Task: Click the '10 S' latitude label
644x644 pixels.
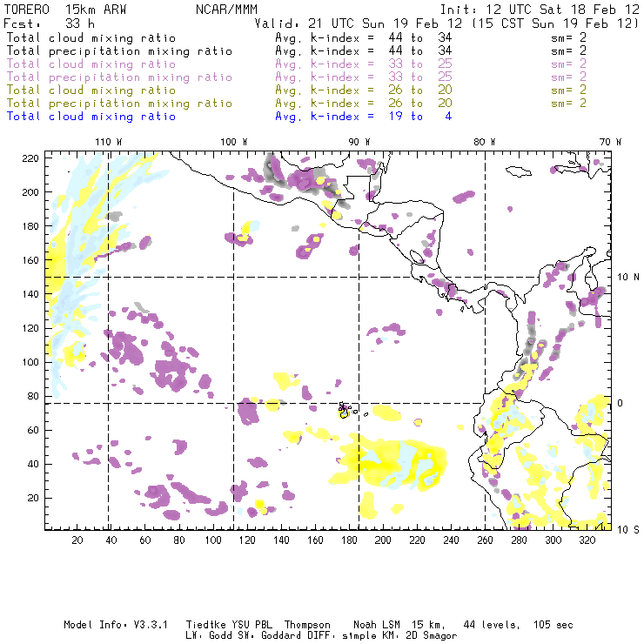Action: (x=628, y=530)
